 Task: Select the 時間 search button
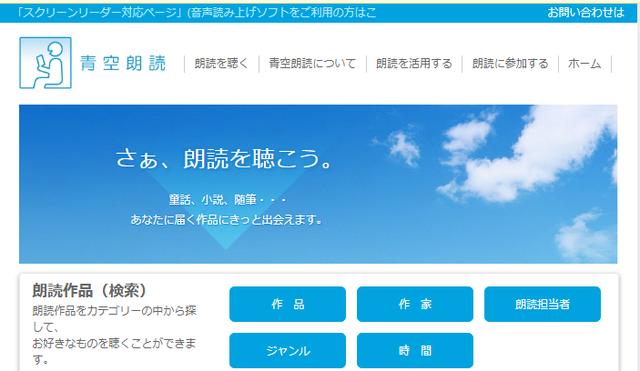pyautogui.click(x=415, y=351)
